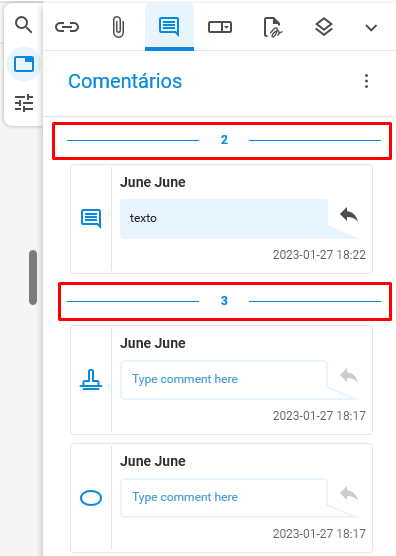Click the vertical scrollbar thumb
396x556 pixels.
point(33,277)
